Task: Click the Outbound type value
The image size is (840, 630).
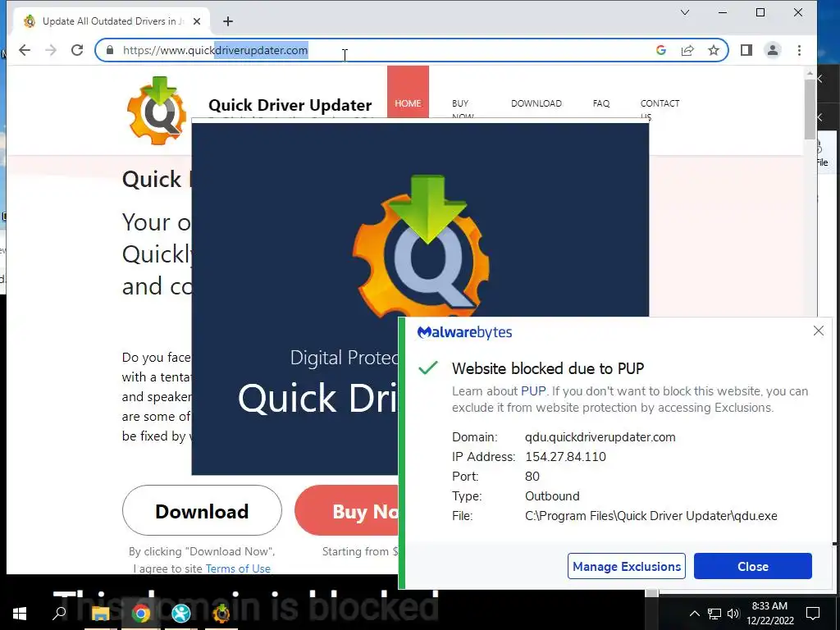Action: (x=552, y=496)
